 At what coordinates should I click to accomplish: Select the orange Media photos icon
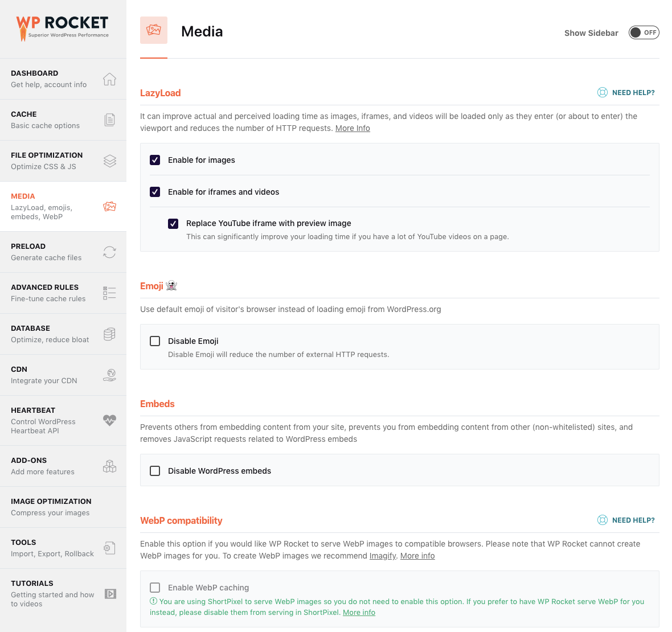coord(109,207)
